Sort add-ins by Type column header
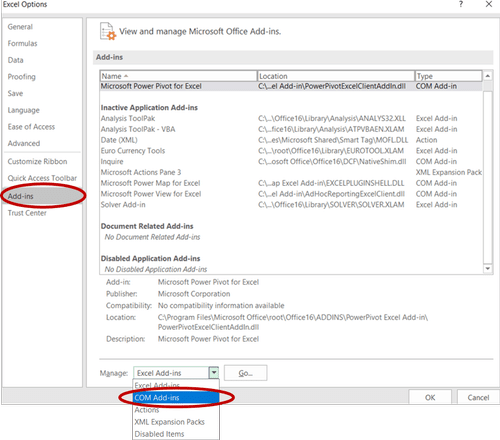500x440 pixels. point(448,76)
